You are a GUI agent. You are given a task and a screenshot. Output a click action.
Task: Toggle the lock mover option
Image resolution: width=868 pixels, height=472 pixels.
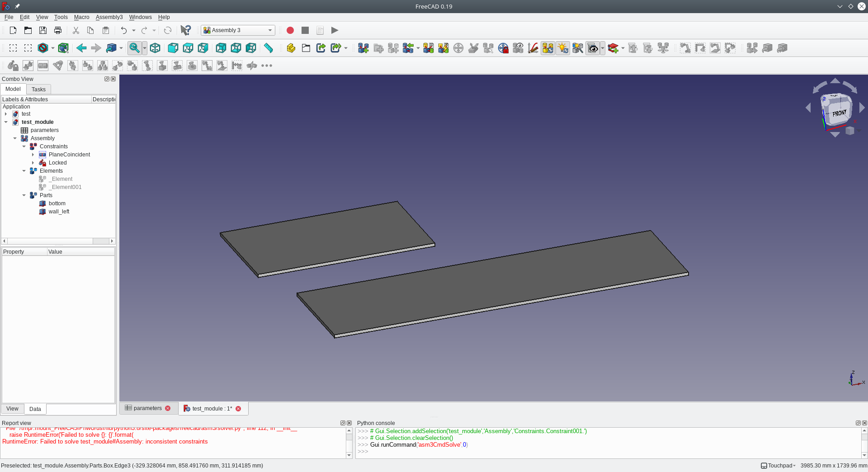[503, 48]
